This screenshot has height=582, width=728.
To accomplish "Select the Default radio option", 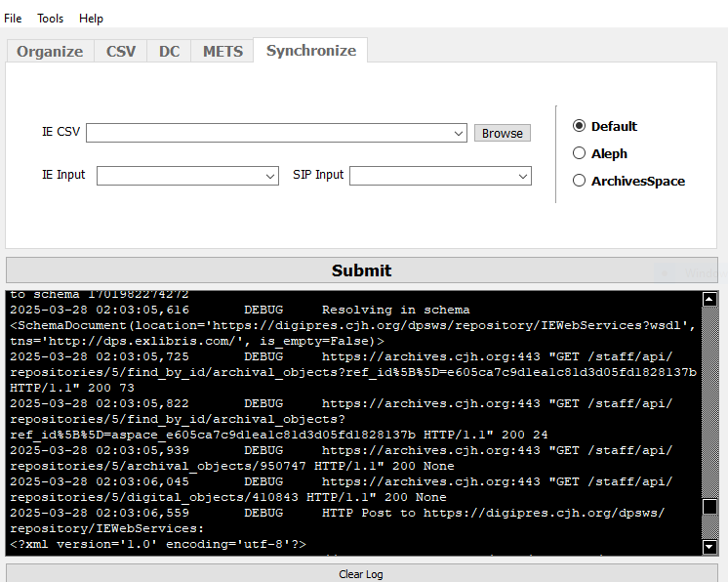I will pos(580,126).
